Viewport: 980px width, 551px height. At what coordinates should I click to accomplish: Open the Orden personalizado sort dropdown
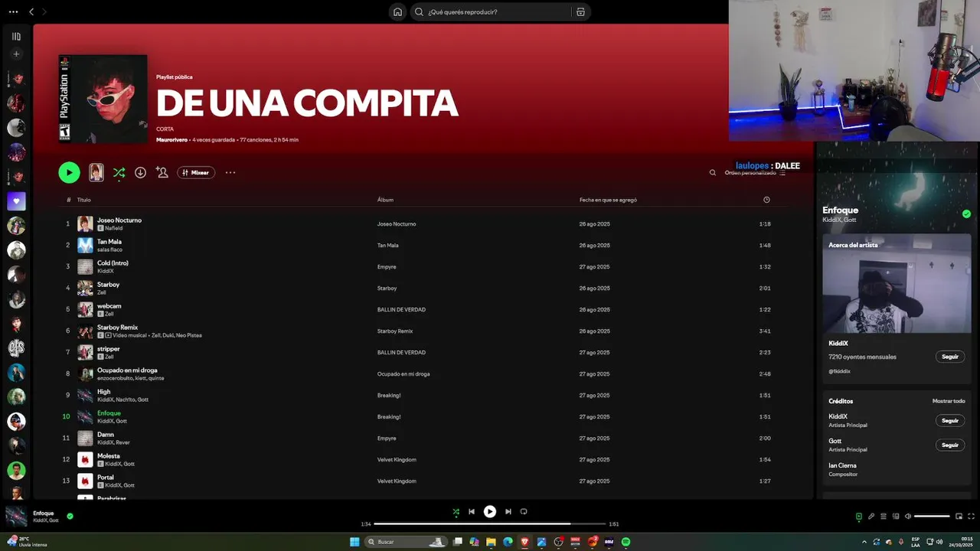pyautogui.click(x=755, y=173)
